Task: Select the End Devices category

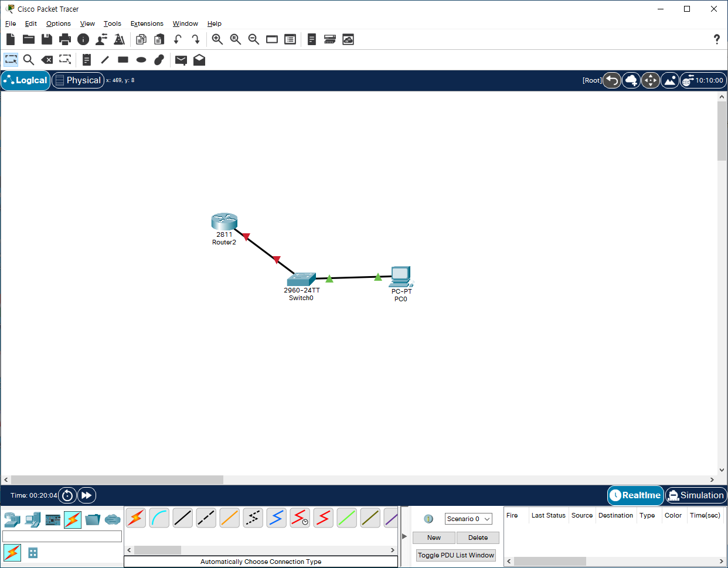Action: [33, 519]
